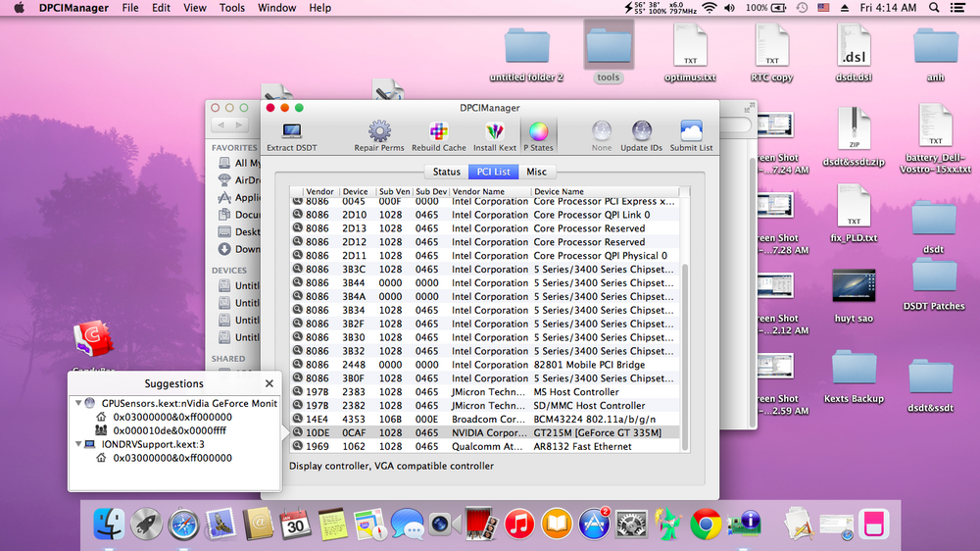The width and height of the screenshot is (980, 551).
Task: Click the lookup icon on the Broadcom BCM43224 row
Action: [x=298, y=419]
